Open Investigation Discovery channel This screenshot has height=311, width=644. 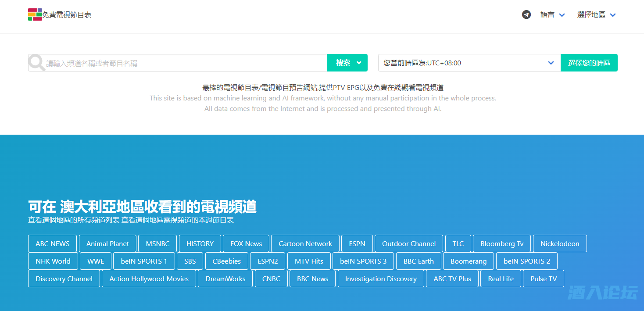pyautogui.click(x=381, y=279)
